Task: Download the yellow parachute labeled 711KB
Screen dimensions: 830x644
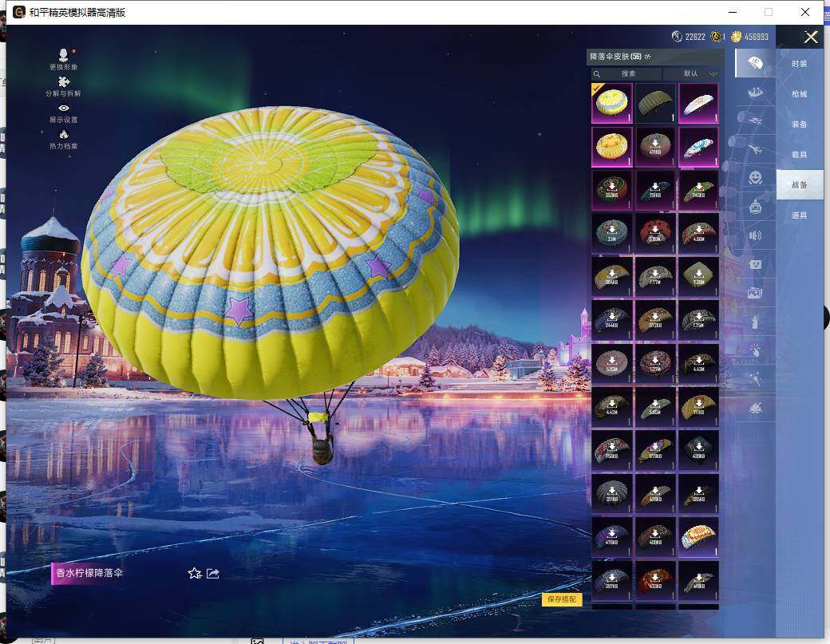Action: (698, 407)
